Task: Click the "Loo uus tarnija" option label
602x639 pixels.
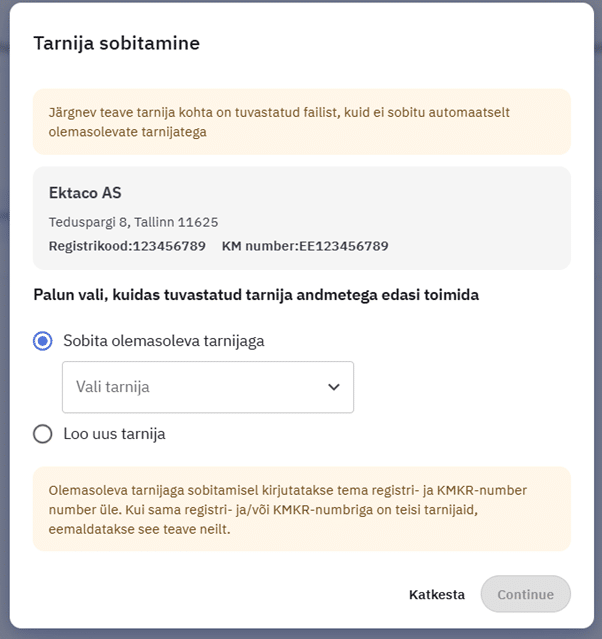Action: pos(114,434)
